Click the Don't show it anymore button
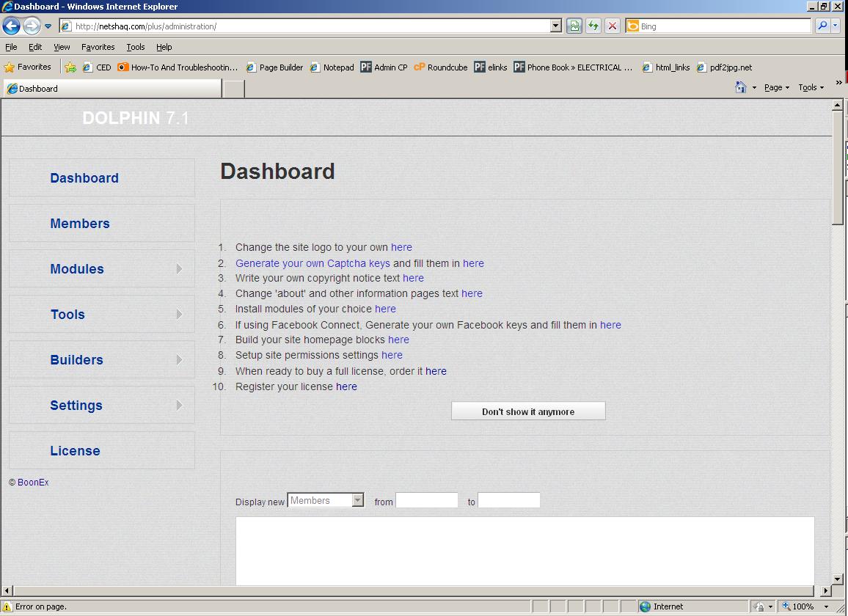 tap(528, 411)
